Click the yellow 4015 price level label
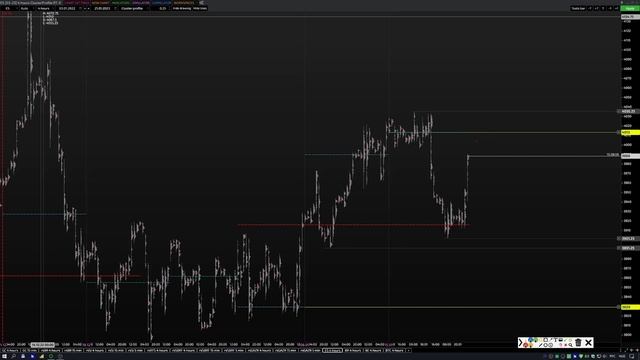This screenshot has width=640, height=360. coord(630,133)
